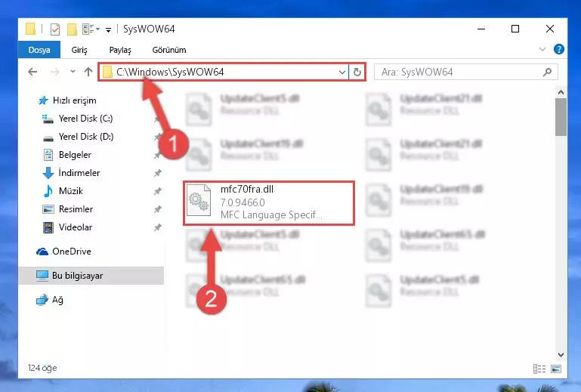Viewport: 581px width, 392px height.
Task: Open the Customize Quick Access Toolbar dropdown
Action: coord(108,29)
